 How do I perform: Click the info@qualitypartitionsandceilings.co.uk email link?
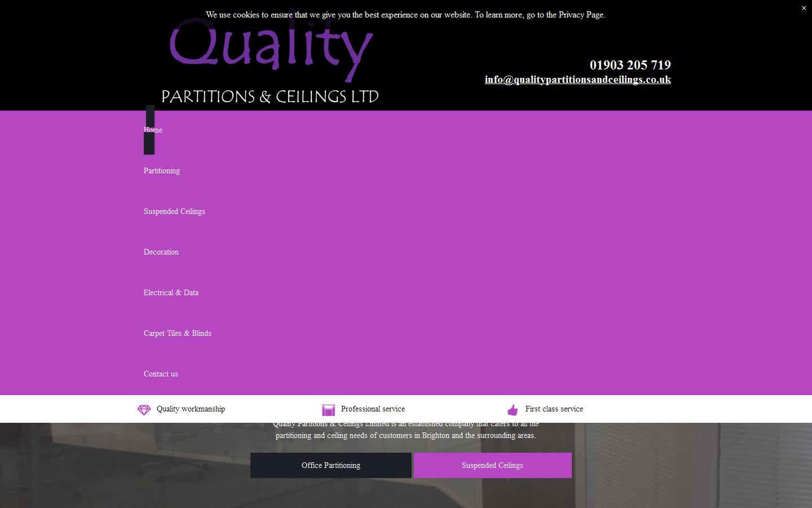pos(577,80)
